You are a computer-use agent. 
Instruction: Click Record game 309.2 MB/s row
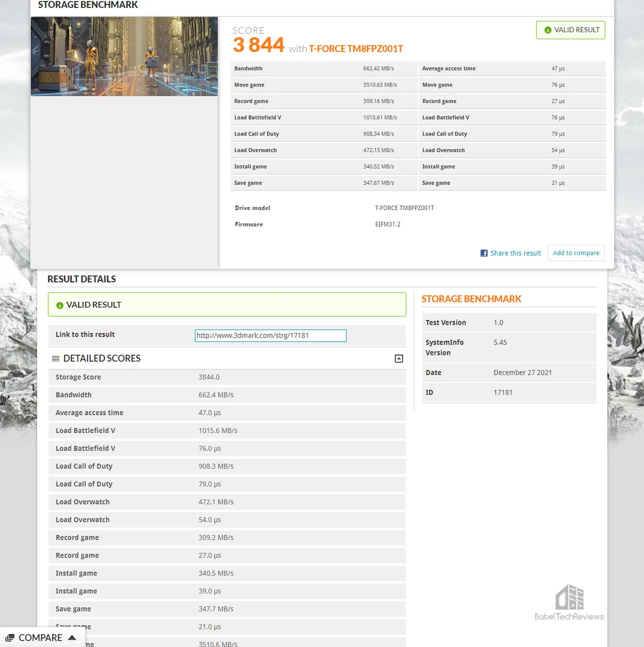tap(227, 537)
